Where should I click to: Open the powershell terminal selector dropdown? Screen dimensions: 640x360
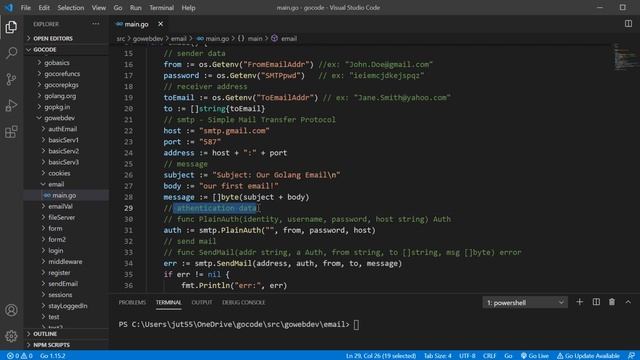tap(524, 302)
